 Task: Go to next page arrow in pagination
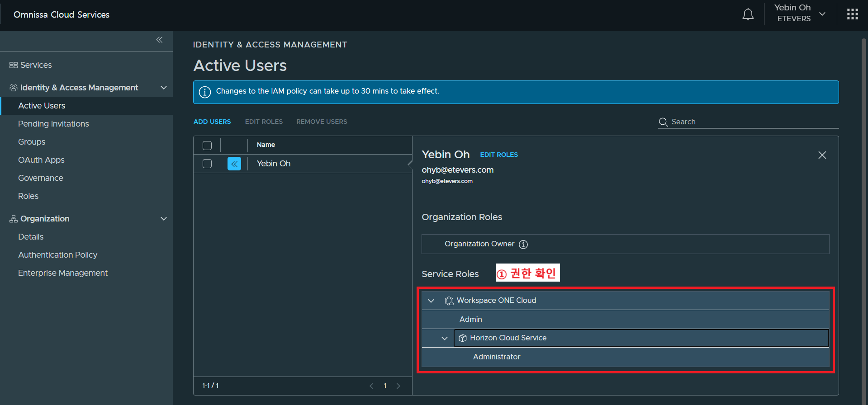pyautogui.click(x=398, y=386)
